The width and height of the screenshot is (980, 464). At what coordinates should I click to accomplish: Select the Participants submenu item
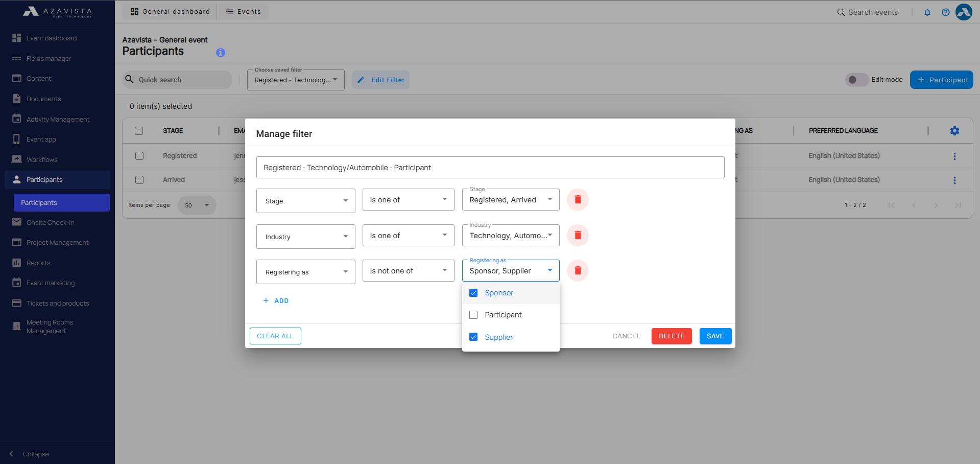[x=62, y=202]
